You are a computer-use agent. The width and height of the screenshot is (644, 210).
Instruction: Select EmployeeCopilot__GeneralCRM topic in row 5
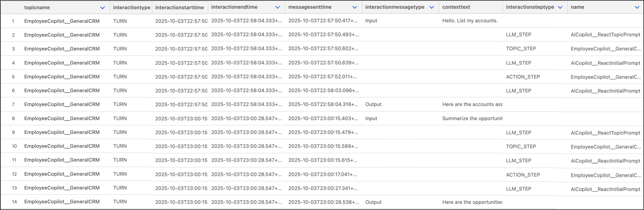pyautogui.click(x=62, y=77)
